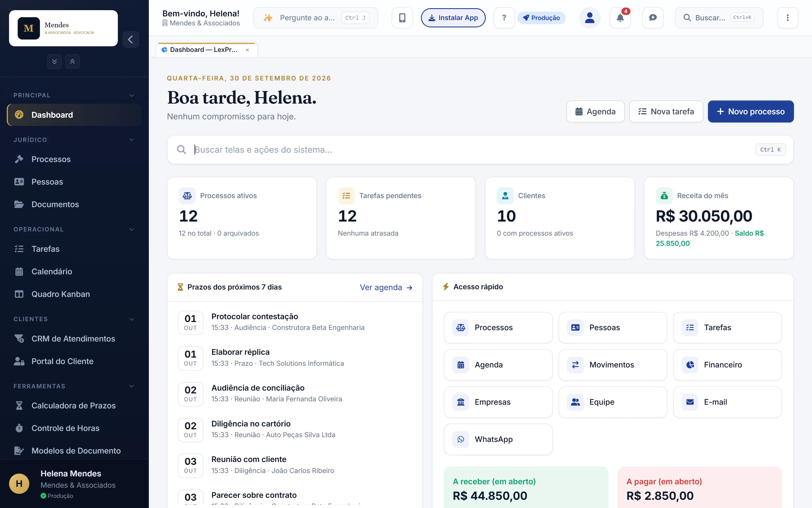Go to Calendário in the sidebar
The height and width of the screenshot is (508, 812).
point(74,271)
